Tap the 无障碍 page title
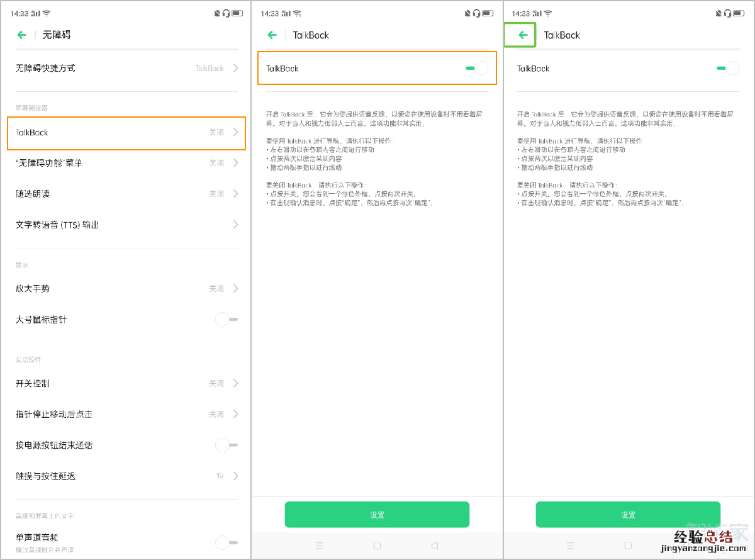This screenshot has width=755, height=560. (57, 35)
